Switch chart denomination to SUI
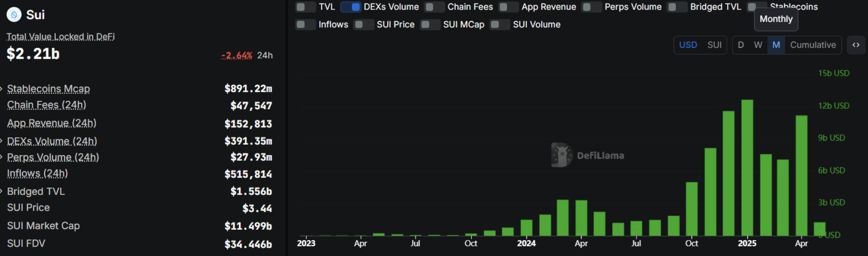This screenshot has height=256, width=868. pyautogui.click(x=714, y=45)
